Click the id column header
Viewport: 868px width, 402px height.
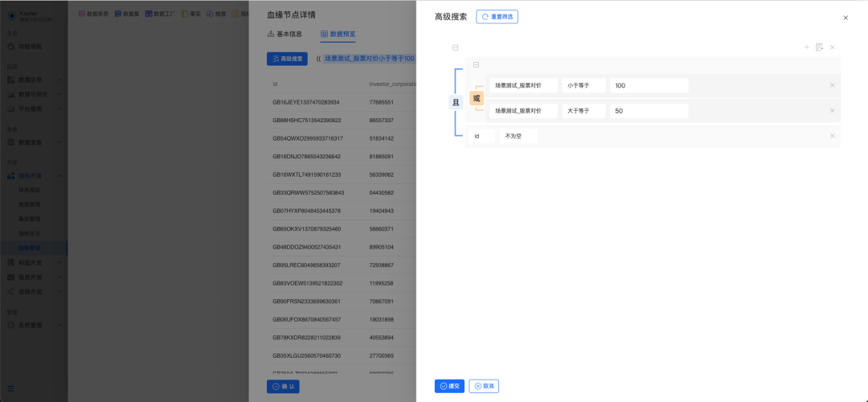click(x=275, y=84)
